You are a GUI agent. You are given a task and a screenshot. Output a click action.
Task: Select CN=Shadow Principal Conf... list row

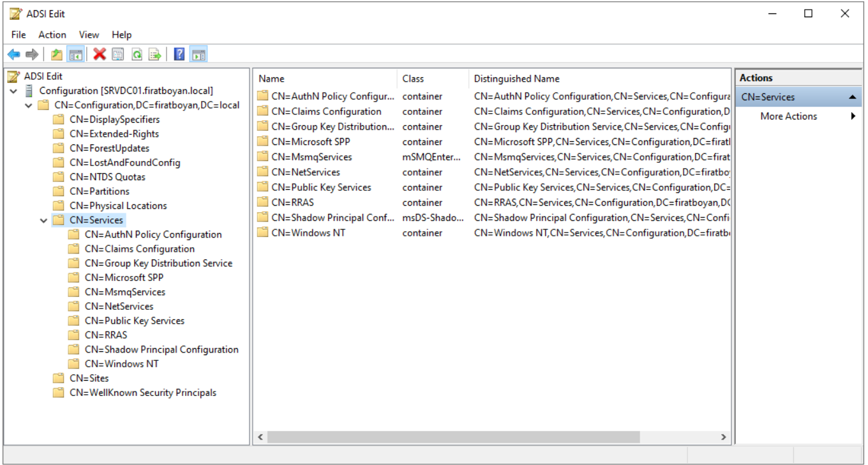(333, 218)
